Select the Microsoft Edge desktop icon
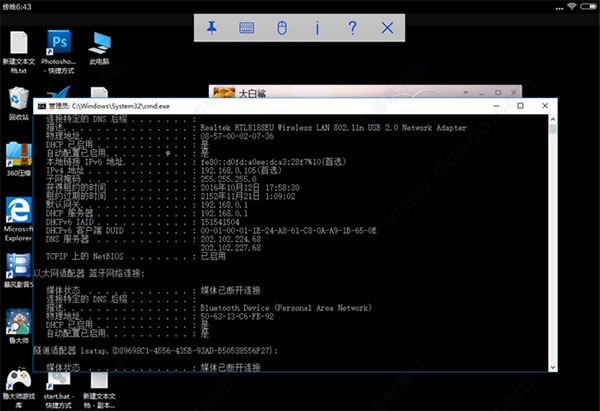Screen dimensions: 600x411 click(19, 219)
